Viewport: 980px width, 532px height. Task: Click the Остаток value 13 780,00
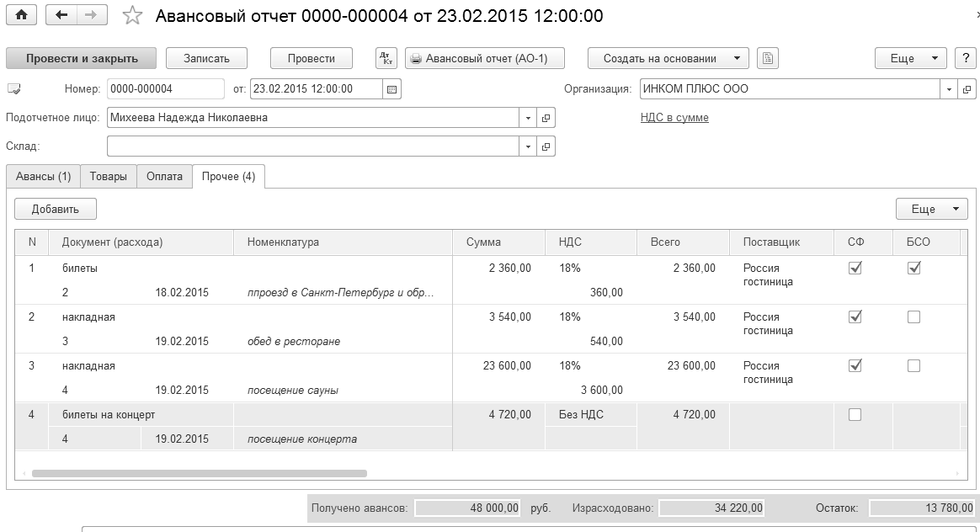point(922,508)
